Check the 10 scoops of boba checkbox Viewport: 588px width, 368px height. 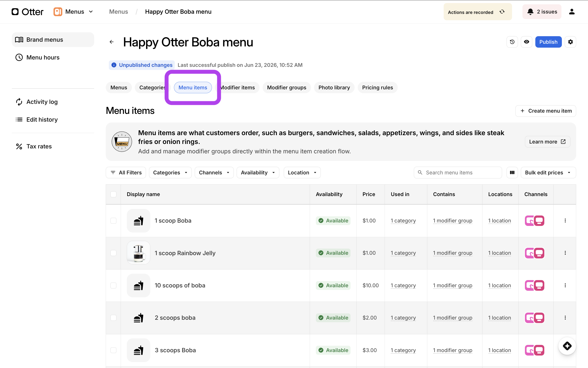114,285
